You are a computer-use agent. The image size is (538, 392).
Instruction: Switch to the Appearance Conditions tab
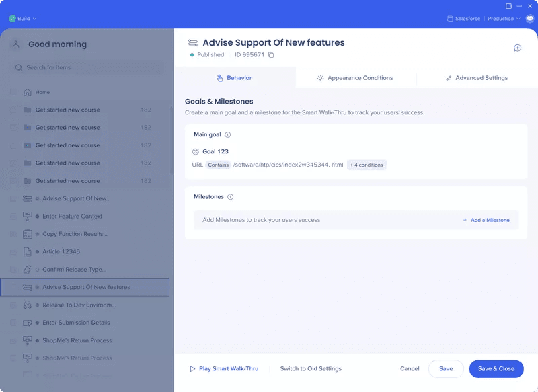[x=355, y=78]
